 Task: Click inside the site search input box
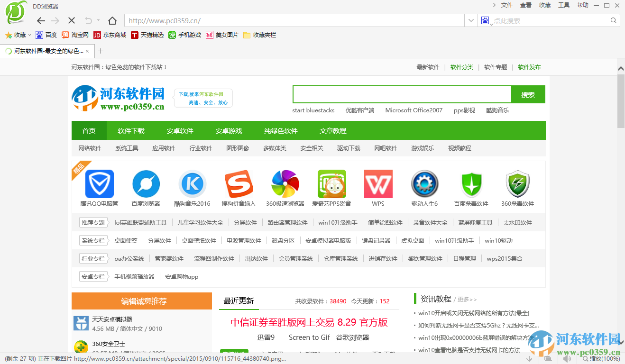(x=402, y=94)
